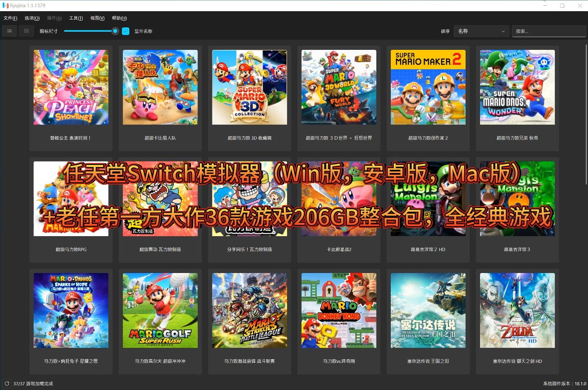The width and height of the screenshot is (588, 390).
Task: Click the 塞尔达传说 御天之剑 HD title
Action: [x=517, y=361]
